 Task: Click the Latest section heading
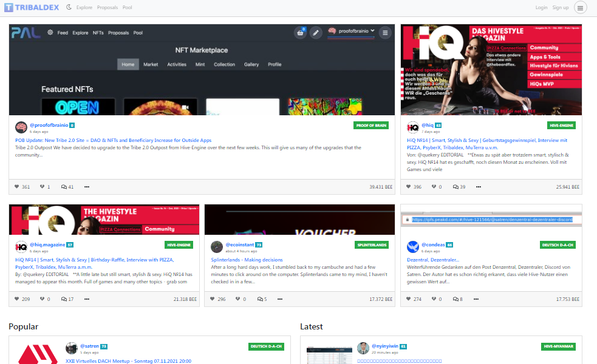[312, 326]
